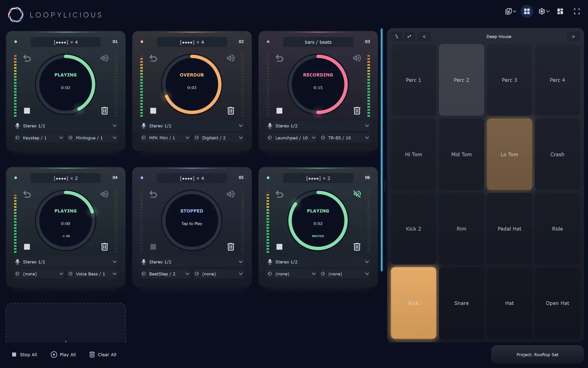Viewport: 588px width, 368px height.
Task: Stop square on loop 06
Action: [279, 247]
